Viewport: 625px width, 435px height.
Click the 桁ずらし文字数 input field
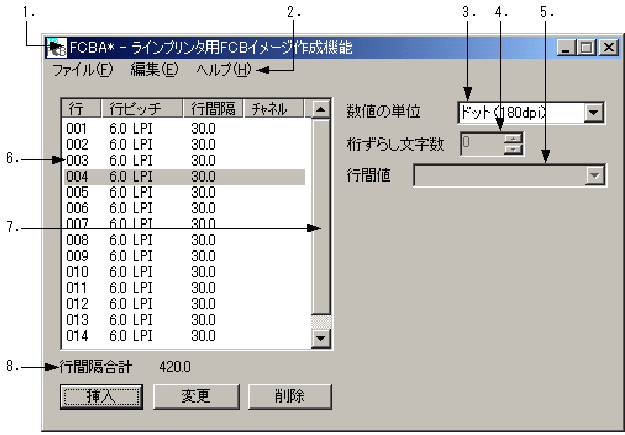click(x=482, y=144)
